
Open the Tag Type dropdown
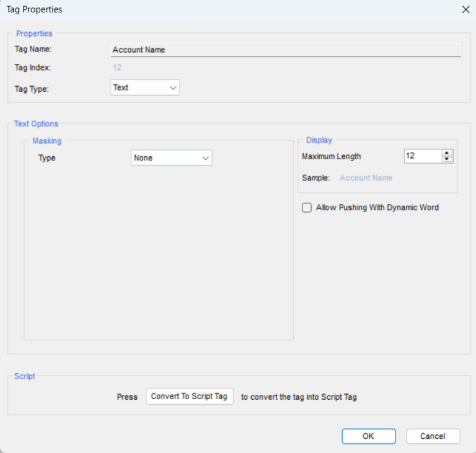(145, 88)
